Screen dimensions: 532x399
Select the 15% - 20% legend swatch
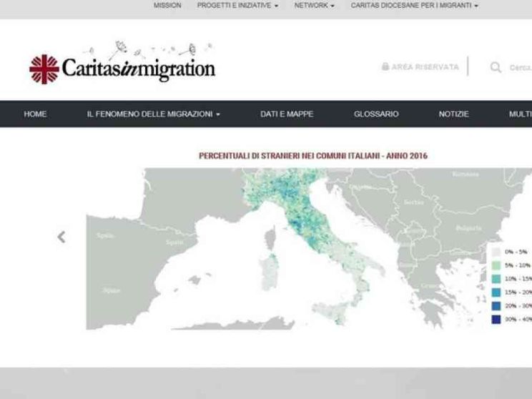tap(496, 292)
